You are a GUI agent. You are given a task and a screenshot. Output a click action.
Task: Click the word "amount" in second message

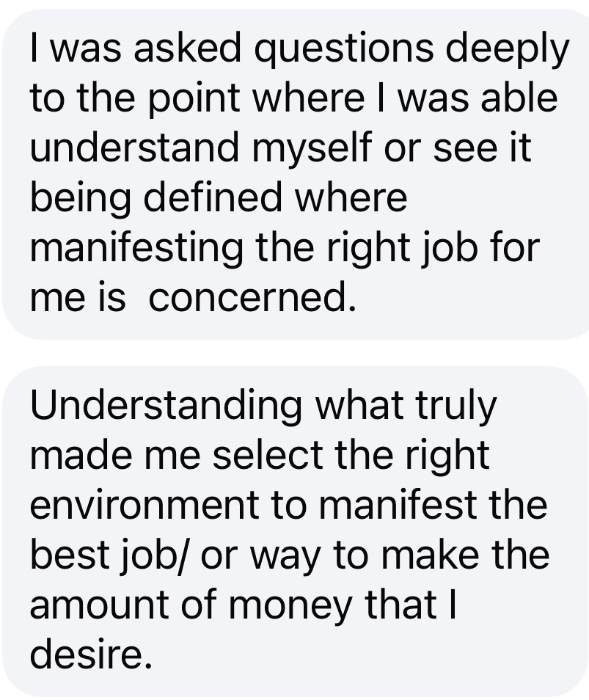99,605
